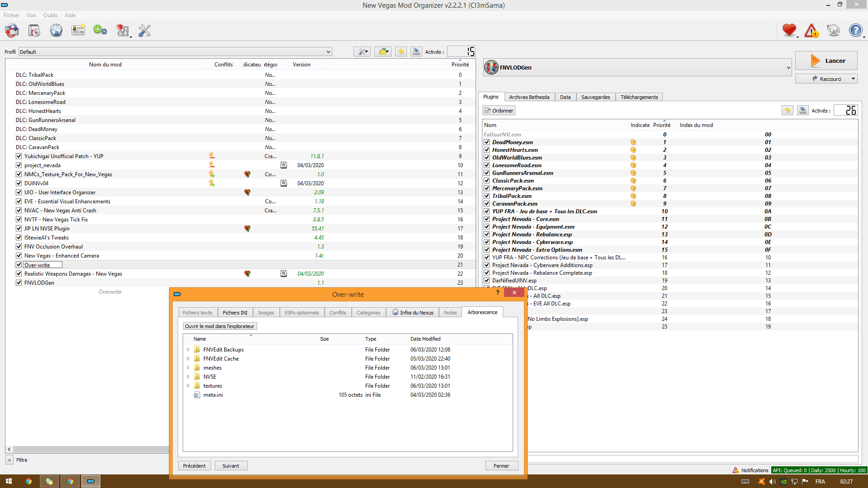Click the meta.ini file icon

pos(197,394)
